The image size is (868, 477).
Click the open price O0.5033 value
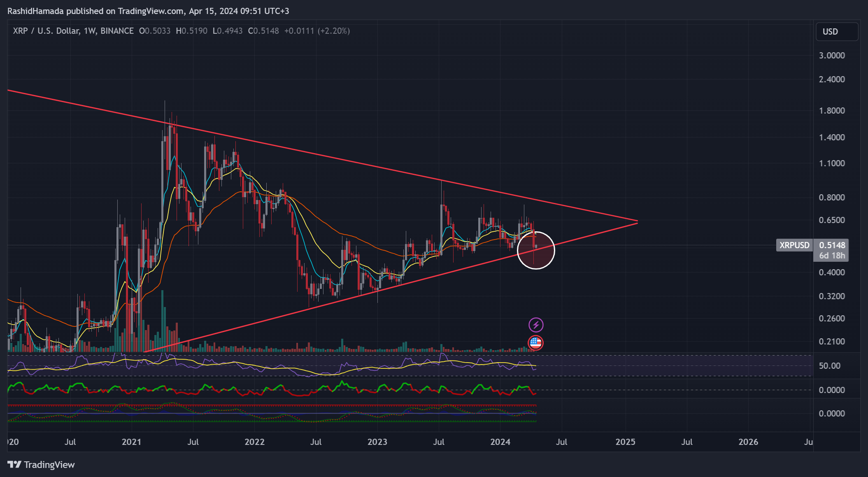(155, 31)
